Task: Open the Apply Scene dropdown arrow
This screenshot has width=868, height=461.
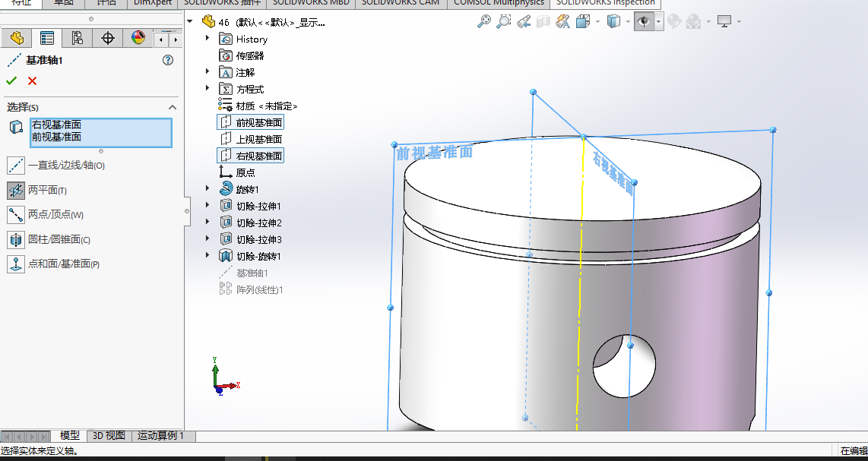Action: (x=708, y=22)
